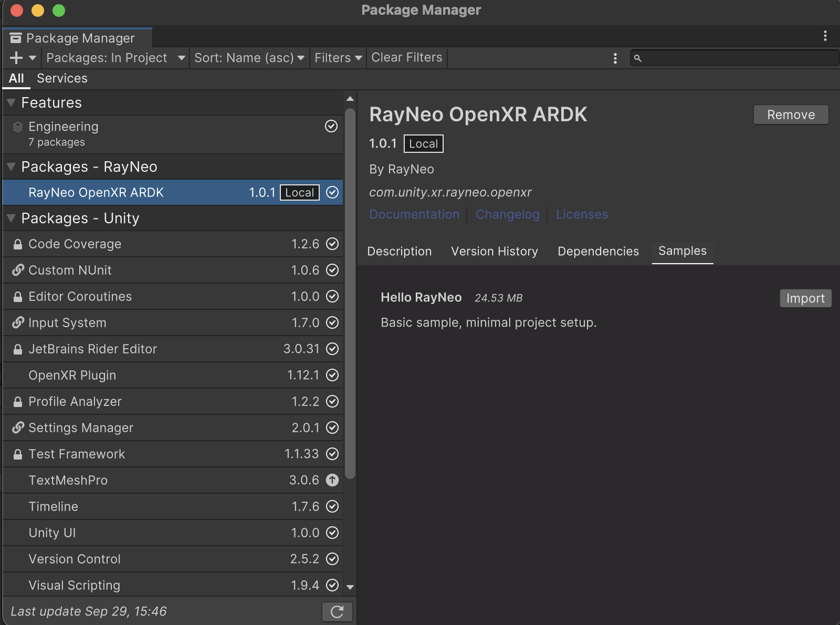Click the package search field
This screenshot has height=625, width=840.
tap(735, 58)
